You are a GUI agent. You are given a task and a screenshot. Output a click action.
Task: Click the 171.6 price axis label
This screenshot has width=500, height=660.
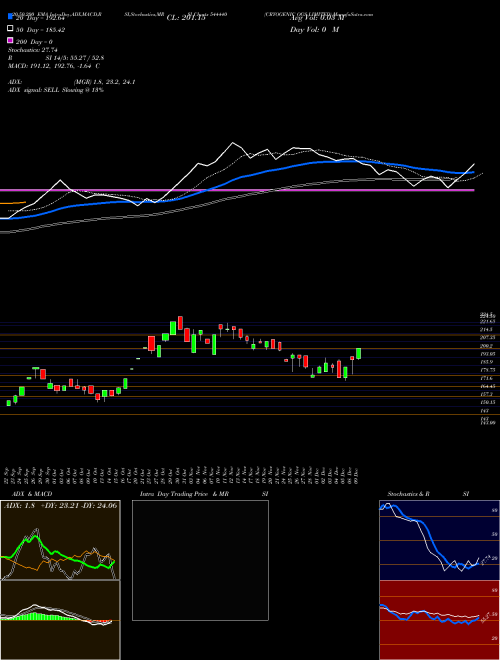[x=489, y=378]
